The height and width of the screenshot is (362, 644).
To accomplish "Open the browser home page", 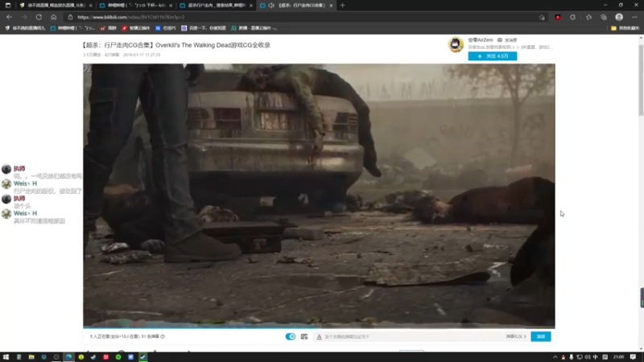I will click(x=53, y=17).
